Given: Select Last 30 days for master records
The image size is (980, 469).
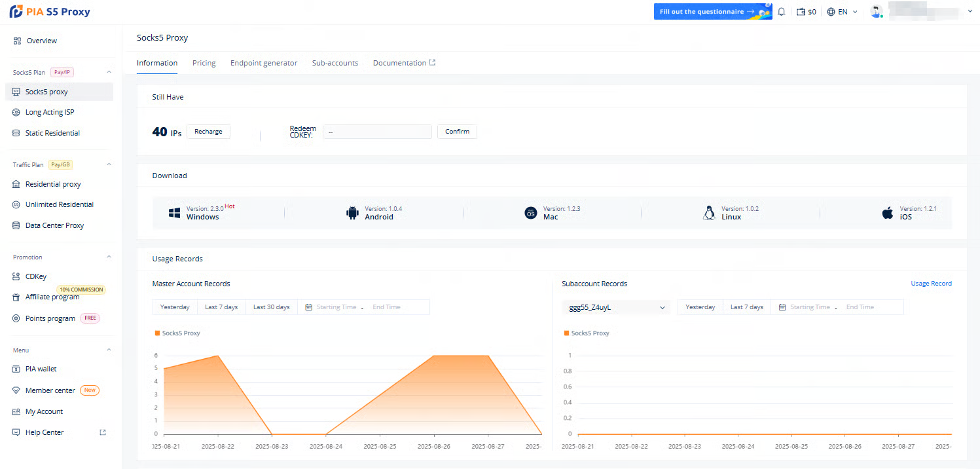Looking at the screenshot, I should [x=271, y=307].
